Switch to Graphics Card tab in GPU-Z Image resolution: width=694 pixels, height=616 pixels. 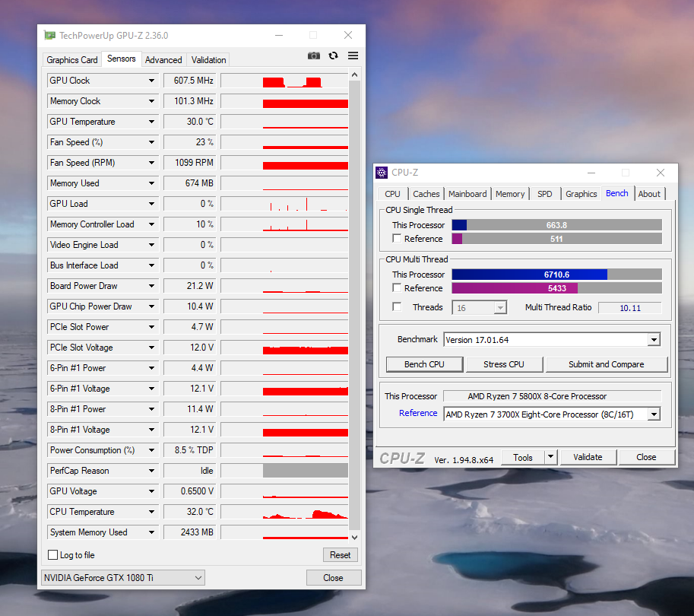click(x=72, y=60)
